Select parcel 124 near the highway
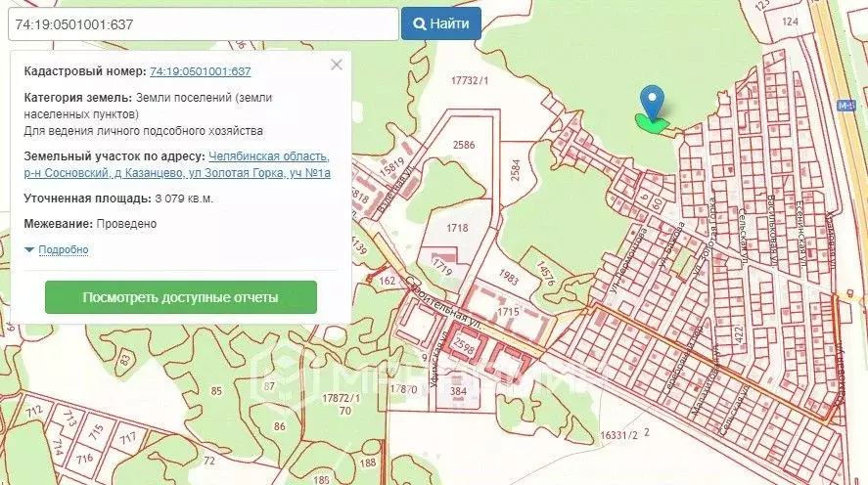 click(790, 22)
